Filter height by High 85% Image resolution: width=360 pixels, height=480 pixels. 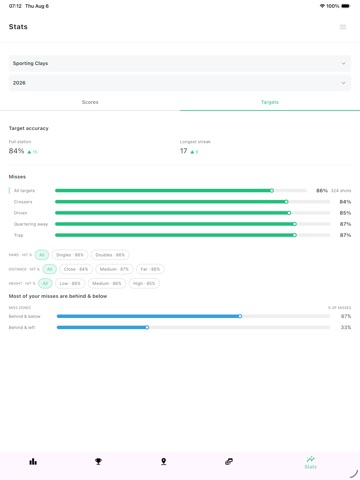(144, 284)
